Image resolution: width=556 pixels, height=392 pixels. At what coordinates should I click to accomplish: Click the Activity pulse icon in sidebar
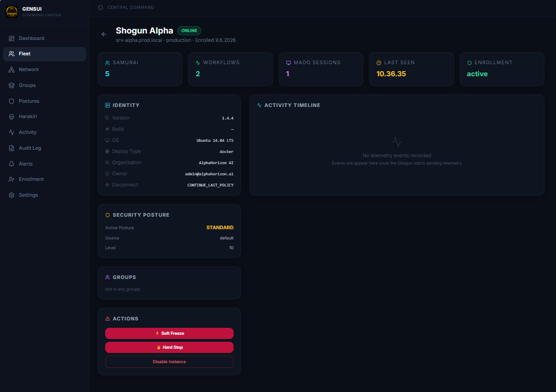[11, 132]
